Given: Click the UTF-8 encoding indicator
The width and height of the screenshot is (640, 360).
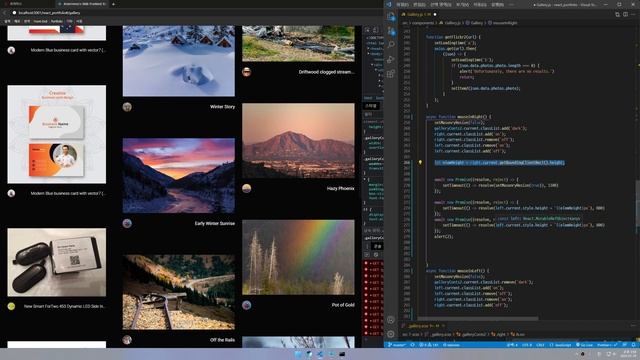Looking at the screenshot, I should (527, 345).
